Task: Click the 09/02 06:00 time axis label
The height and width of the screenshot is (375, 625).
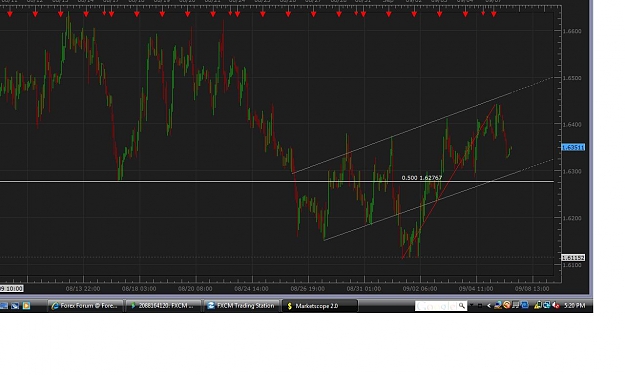Action: 420,289
